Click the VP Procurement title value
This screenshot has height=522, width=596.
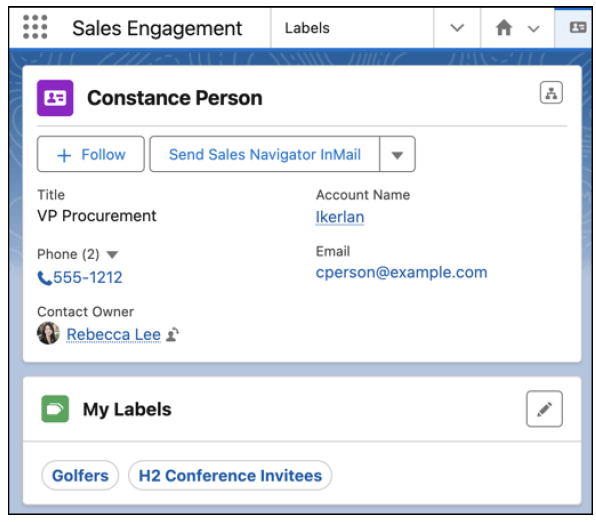pyautogui.click(x=97, y=216)
